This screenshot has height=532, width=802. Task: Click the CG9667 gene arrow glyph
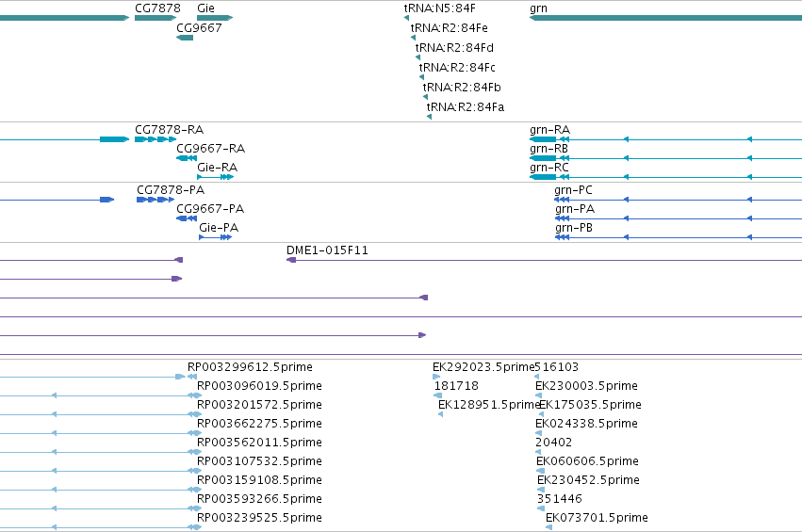point(185,38)
